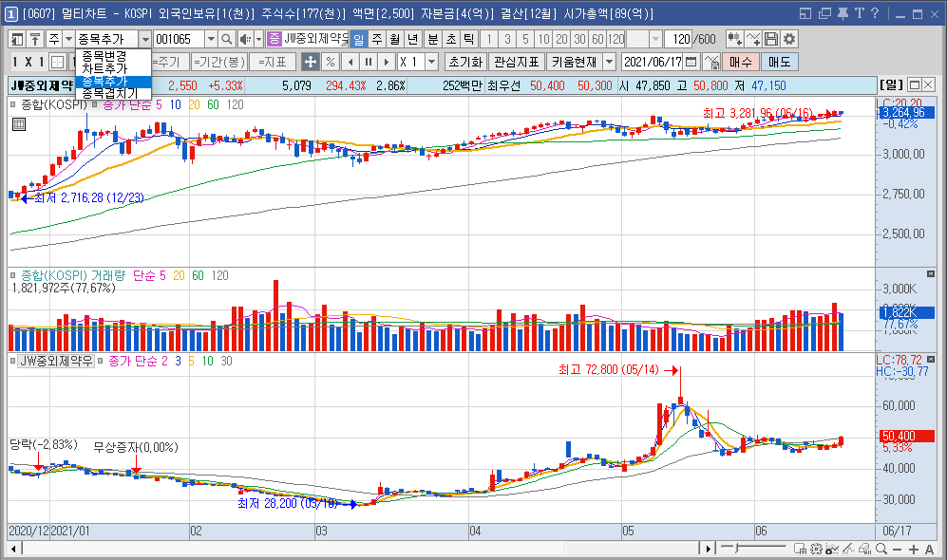947x560 pixels.
Task: Toggle the percent scale icon
Action: (330, 62)
